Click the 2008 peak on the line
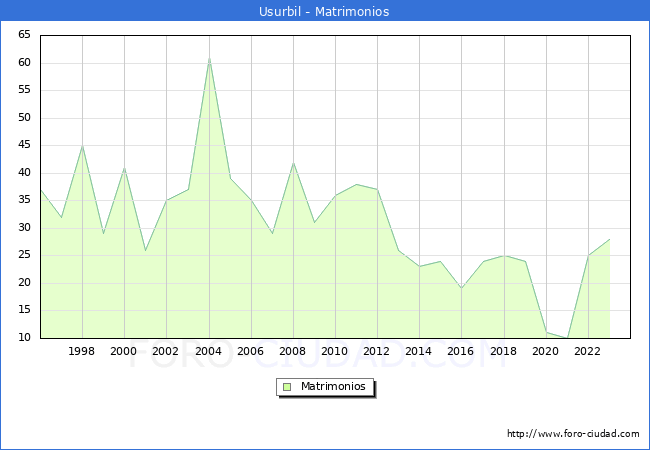 coord(293,162)
